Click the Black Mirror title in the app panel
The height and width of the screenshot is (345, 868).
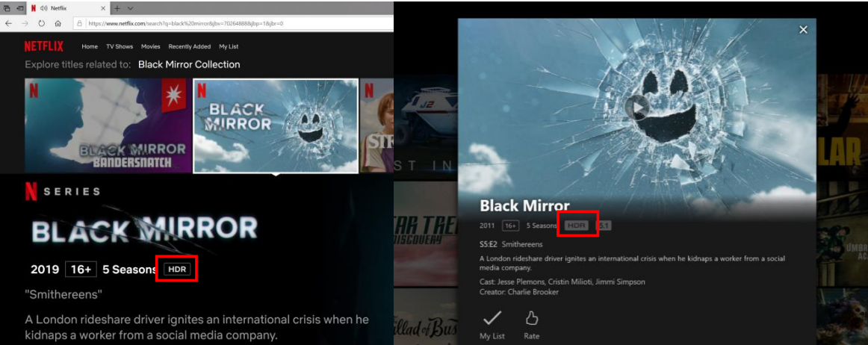(525, 206)
